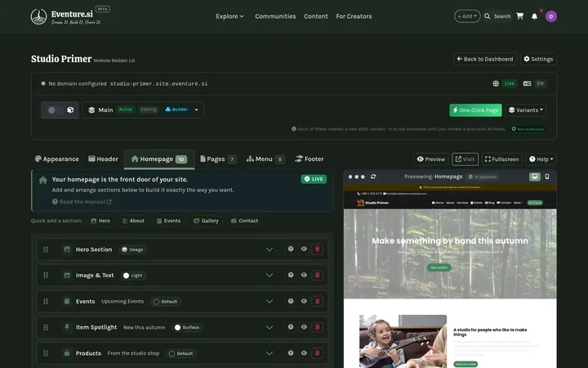Switch to the Menu tab
Viewport: 588px width, 368px height.
(x=265, y=159)
